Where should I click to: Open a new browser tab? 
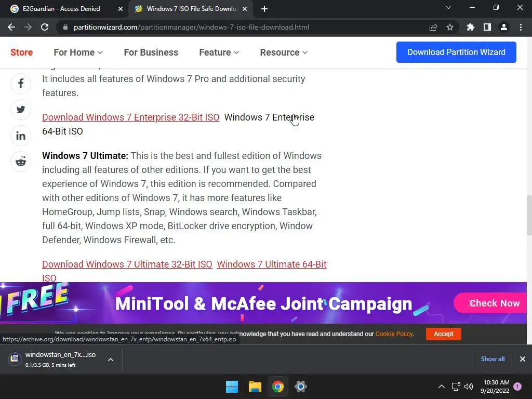(x=264, y=9)
